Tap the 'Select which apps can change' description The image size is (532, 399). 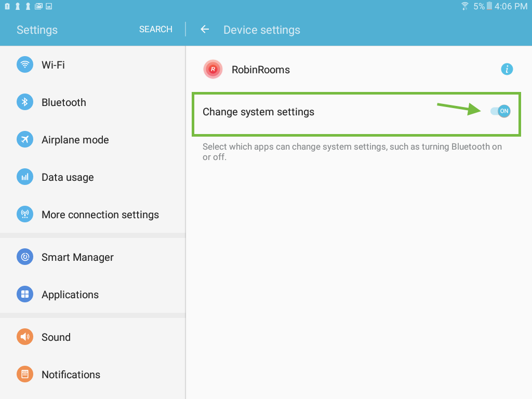coord(352,152)
